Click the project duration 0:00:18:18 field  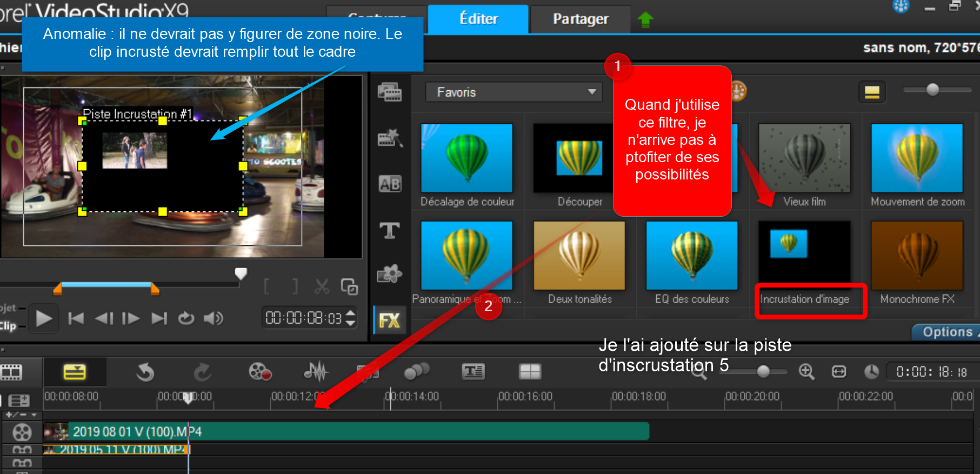coord(931,372)
